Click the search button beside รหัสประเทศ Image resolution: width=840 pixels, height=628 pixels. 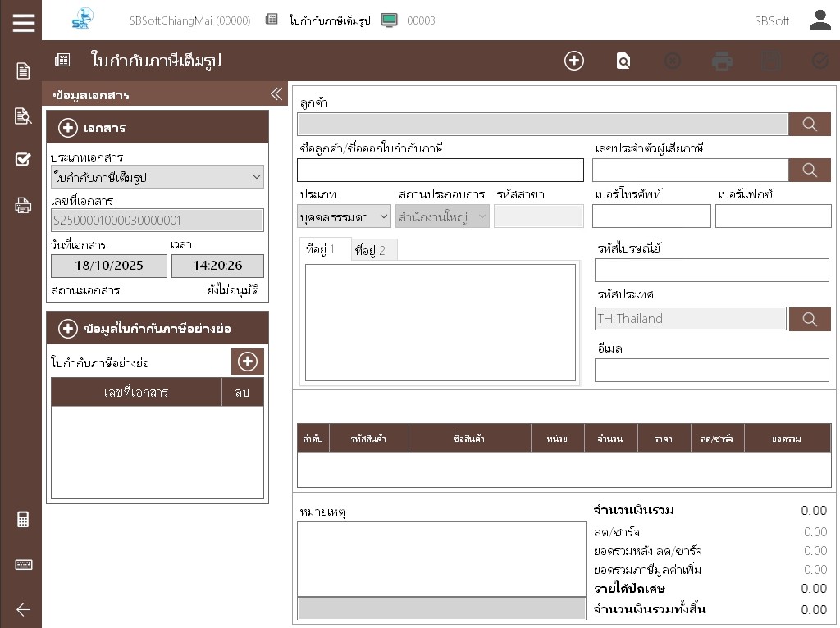tap(809, 319)
